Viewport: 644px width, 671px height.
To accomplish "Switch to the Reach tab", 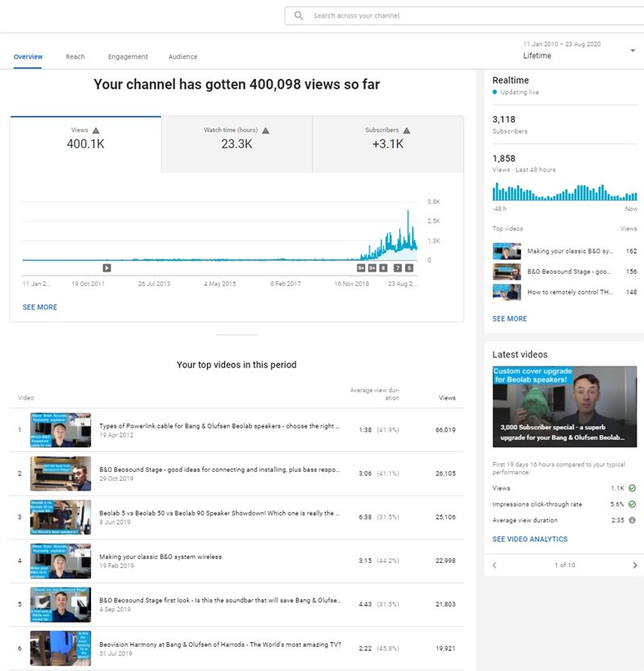I will coord(75,57).
